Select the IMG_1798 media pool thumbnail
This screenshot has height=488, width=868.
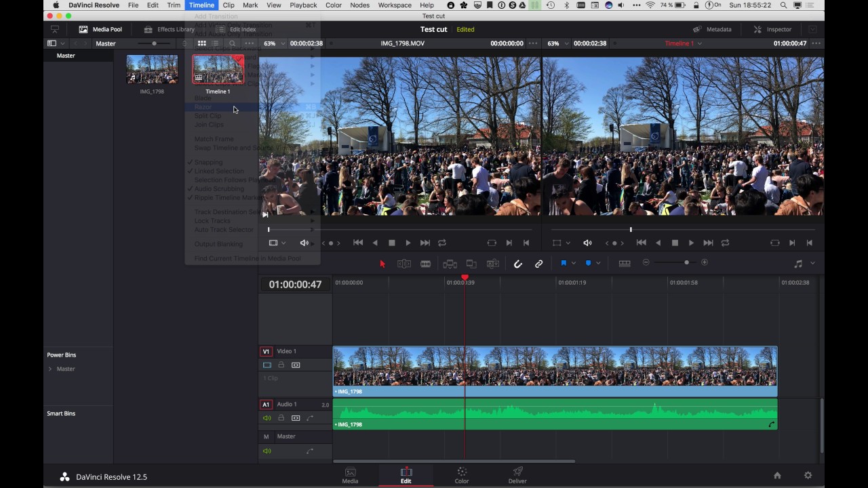click(152, 69)
